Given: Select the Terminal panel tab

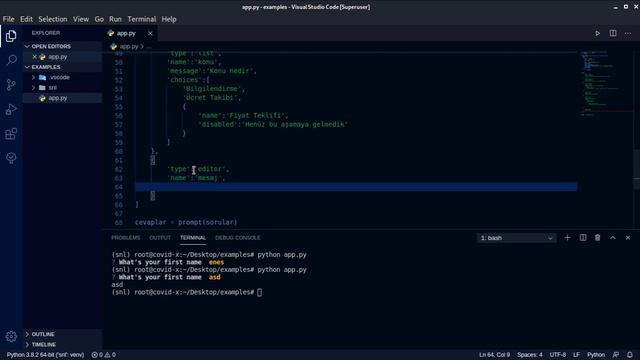Looking at the screenshot, I should (193, 238).
